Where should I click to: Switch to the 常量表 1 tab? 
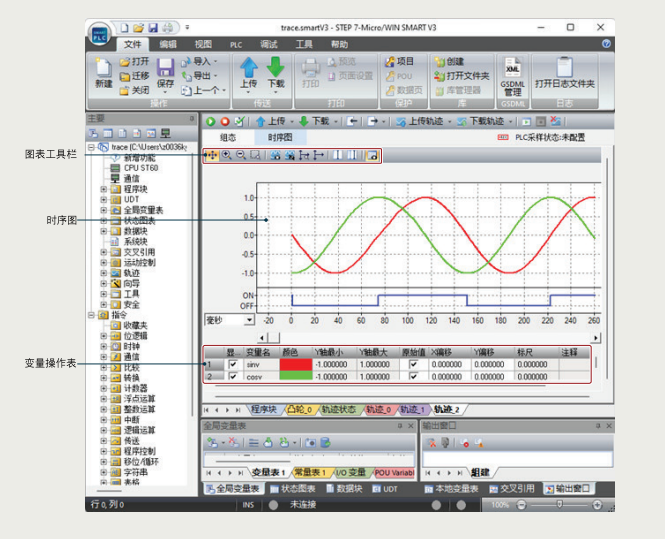coord(310,472)
